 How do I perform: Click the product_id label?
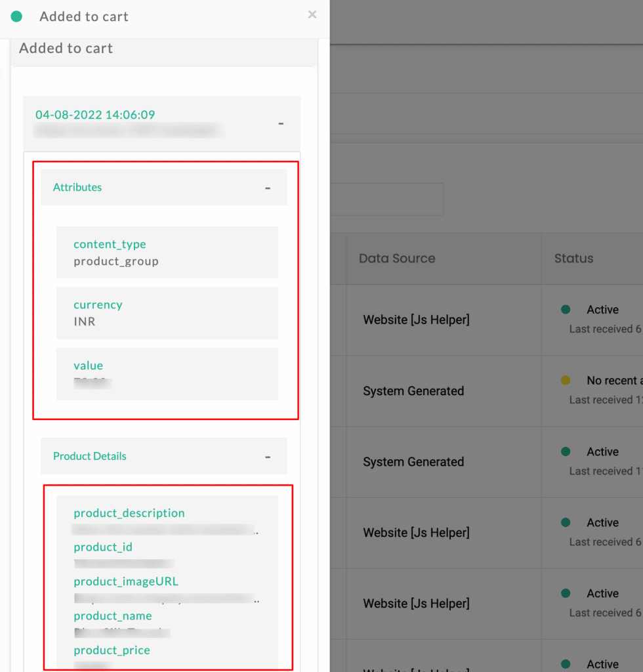[x=103, y=547]
